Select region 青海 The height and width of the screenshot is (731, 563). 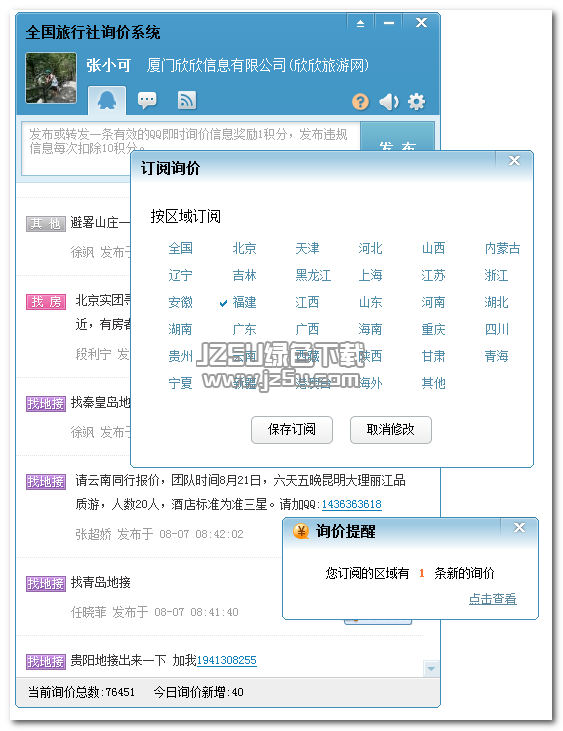(496, 357)
